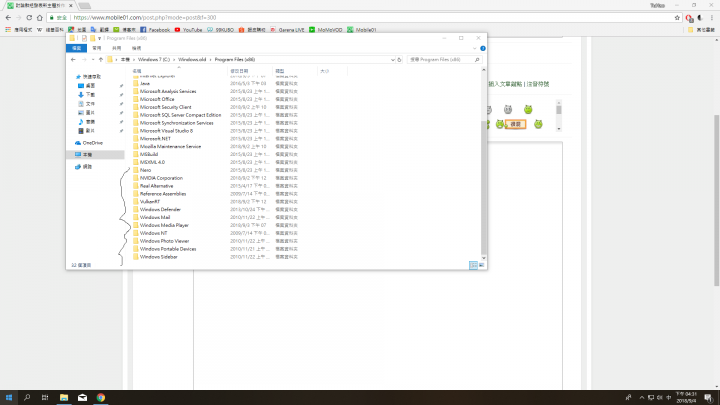Open the Explorer 檢視 (View) ribbon tab
This screenshot has width=720, height=405.
[136, 48]
